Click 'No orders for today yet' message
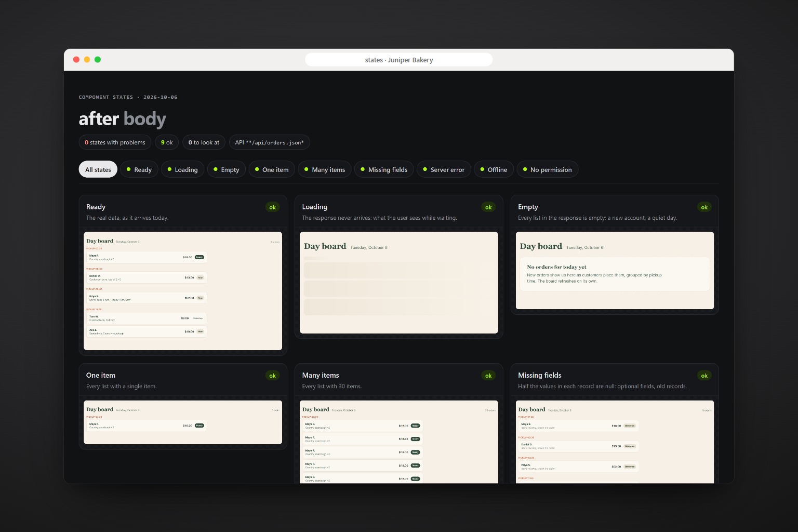 coord(556,267)
